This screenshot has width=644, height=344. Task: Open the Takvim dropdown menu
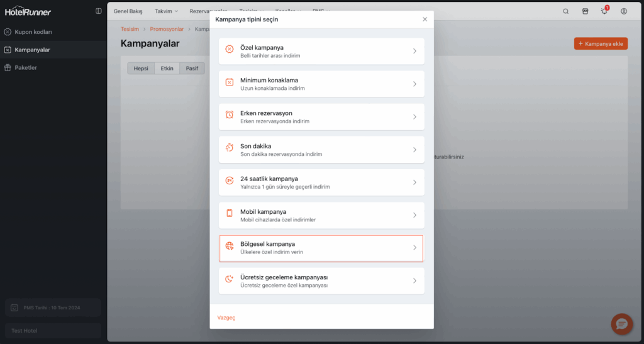(x=167, y=11)
